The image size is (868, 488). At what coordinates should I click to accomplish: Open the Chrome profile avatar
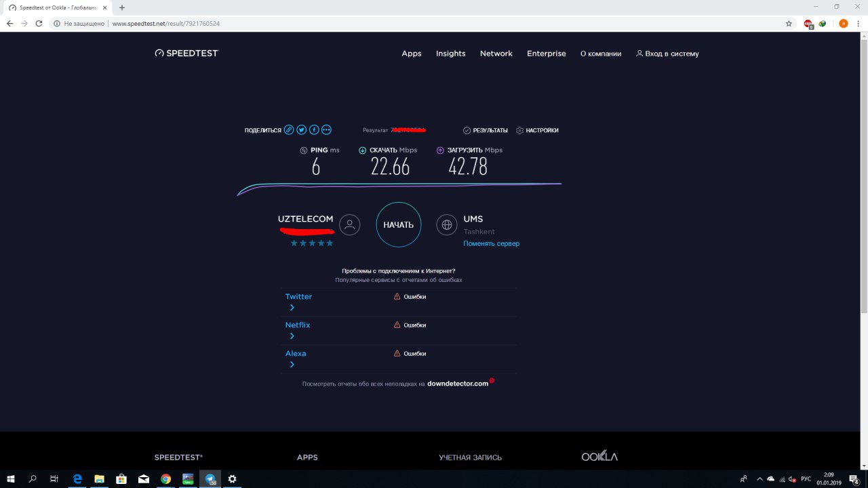844,23
